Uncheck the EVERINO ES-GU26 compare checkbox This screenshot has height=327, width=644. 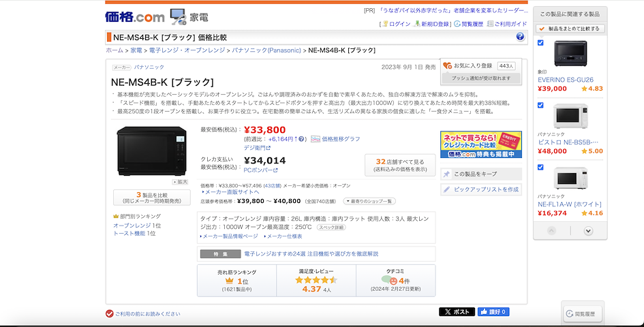pos(540,43)
